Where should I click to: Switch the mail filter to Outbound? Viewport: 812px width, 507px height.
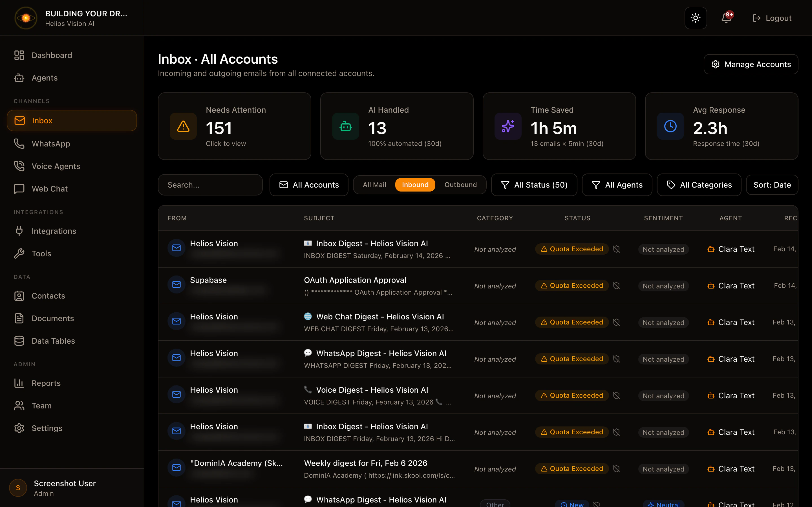460,185
